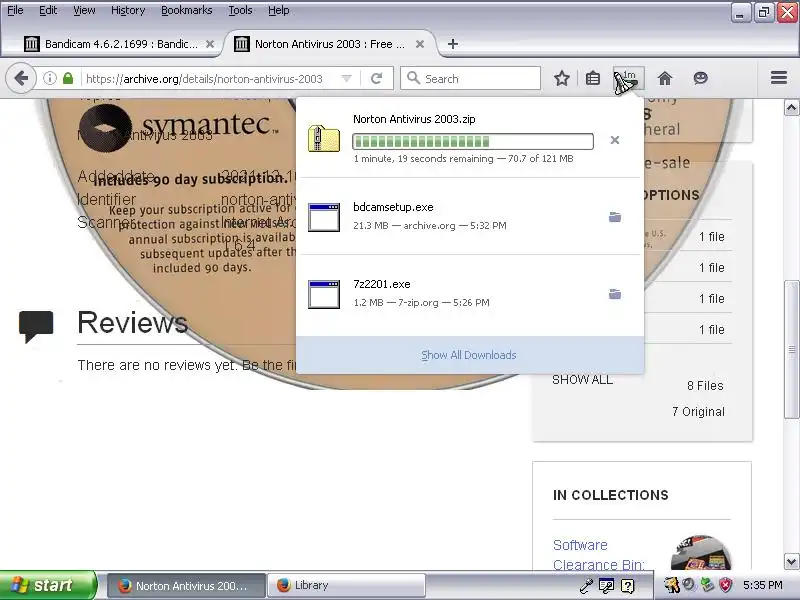Click the help question mark tray icon
This screenshot has height=600, width=800.
[628, 586]
